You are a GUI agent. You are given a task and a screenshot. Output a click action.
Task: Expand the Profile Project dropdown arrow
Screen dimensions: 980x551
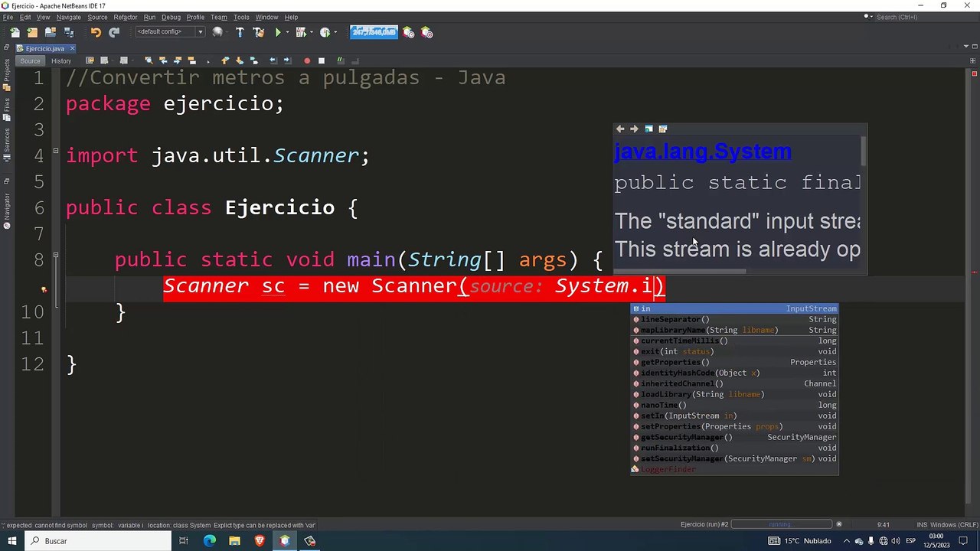click(335, 33)
